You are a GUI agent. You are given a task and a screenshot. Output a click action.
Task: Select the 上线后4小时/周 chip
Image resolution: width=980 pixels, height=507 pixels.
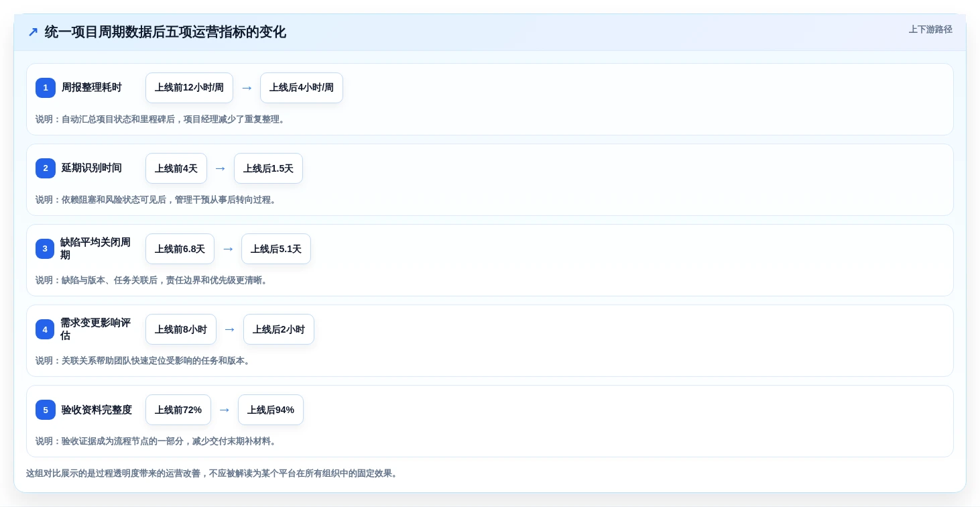302,88
